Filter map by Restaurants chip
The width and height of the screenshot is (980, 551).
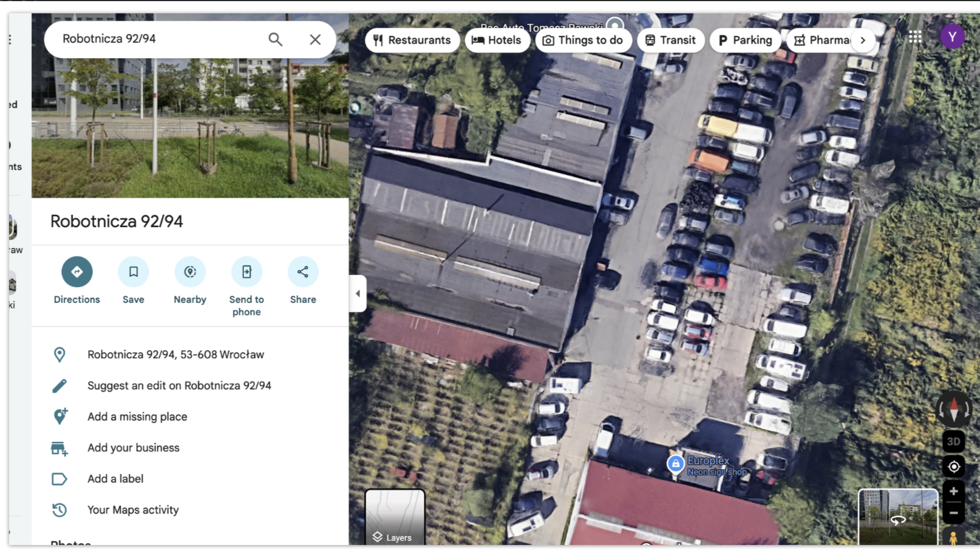click(412, 40)
